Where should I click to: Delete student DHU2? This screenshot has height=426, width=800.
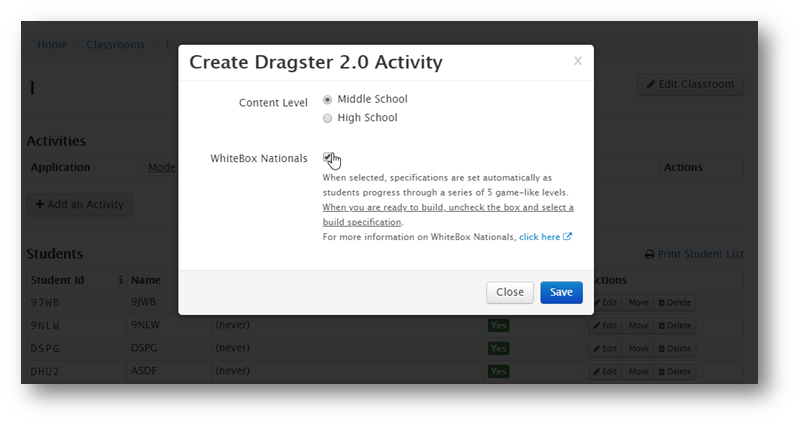click(x=674, y=371)
